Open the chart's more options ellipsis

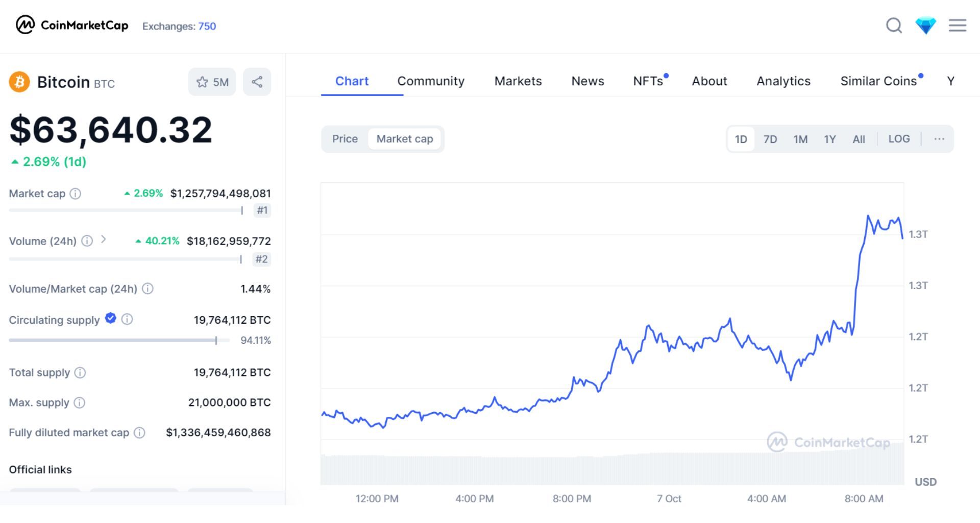[x=939, y=138]
